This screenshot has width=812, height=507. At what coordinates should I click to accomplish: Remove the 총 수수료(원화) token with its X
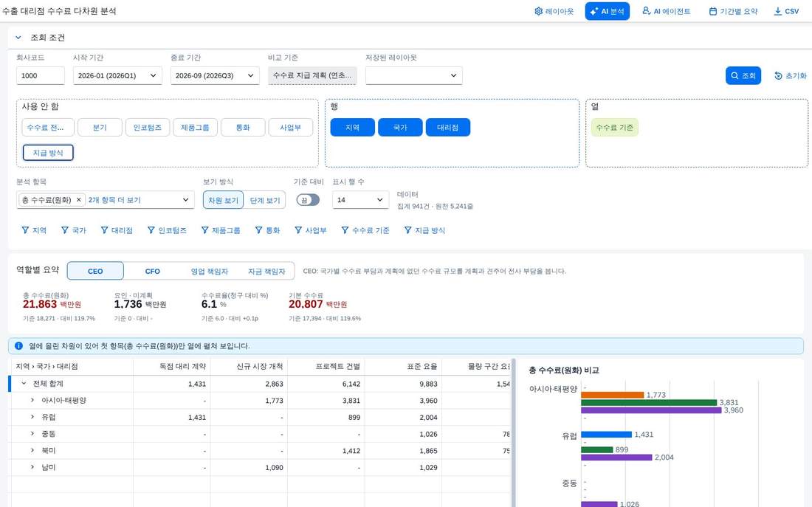coord(79,200)
